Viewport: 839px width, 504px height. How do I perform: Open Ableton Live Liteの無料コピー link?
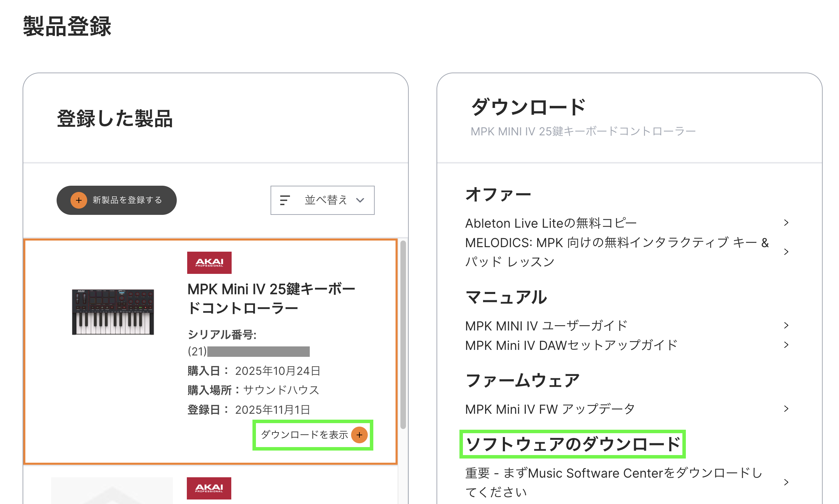[551, 223]
